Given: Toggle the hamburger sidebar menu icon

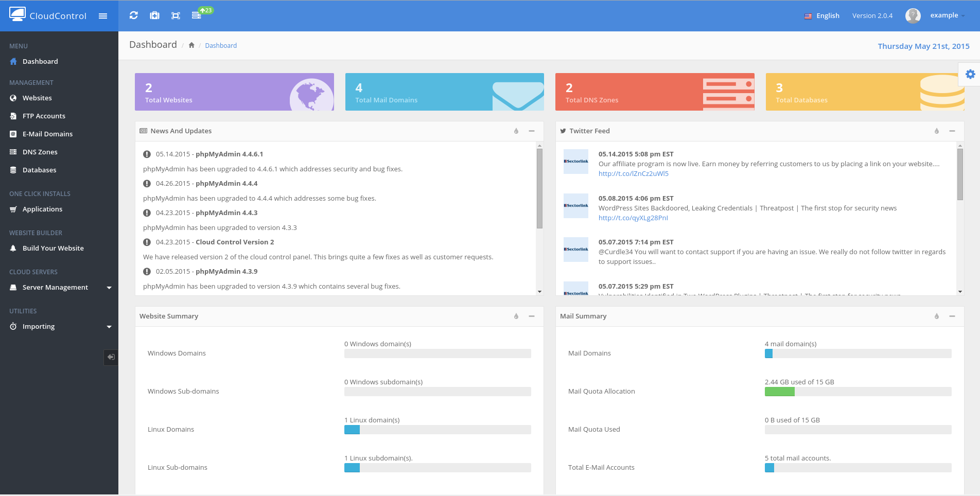Looking at the screenshot, I should (103, 16).
